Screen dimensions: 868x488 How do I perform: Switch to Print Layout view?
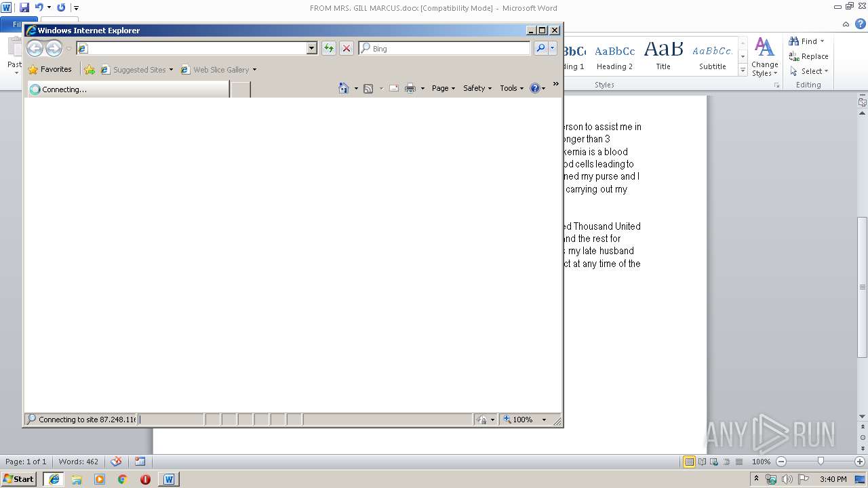689,462
